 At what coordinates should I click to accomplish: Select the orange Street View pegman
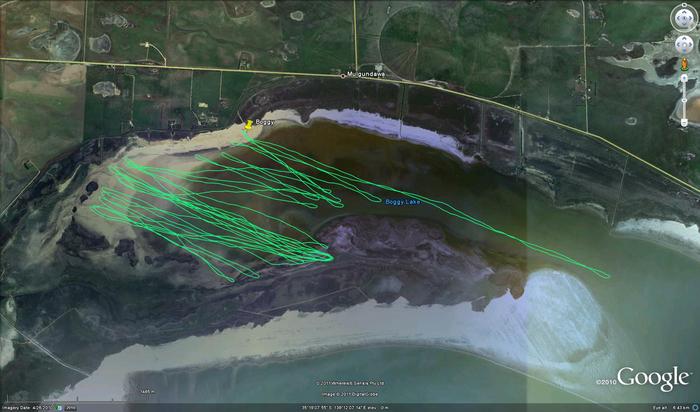point(683,64)
